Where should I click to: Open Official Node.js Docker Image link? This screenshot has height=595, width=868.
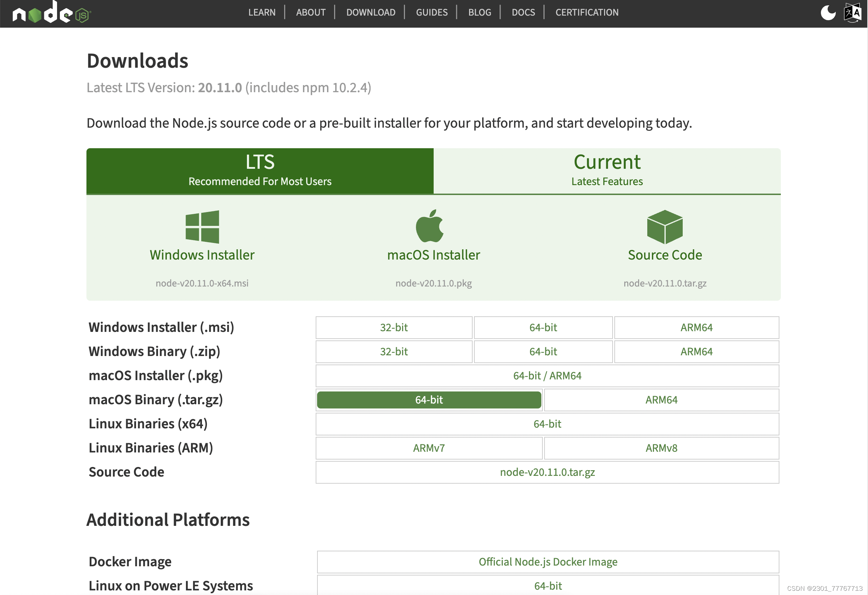point(547,562)
